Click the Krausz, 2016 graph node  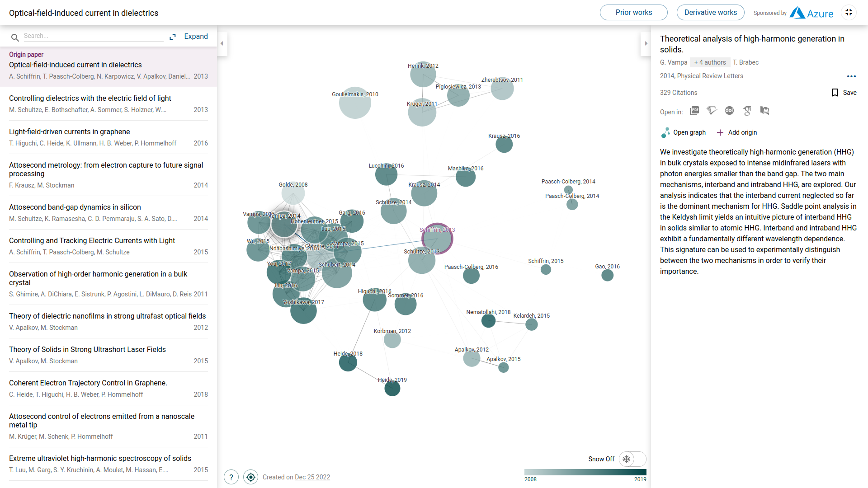(x=504, y=145)
